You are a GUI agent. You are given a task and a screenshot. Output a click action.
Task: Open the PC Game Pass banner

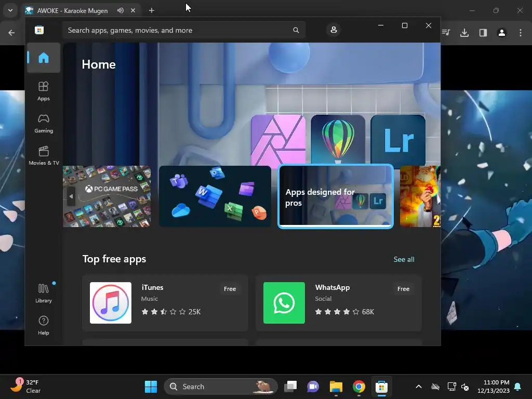107,196
